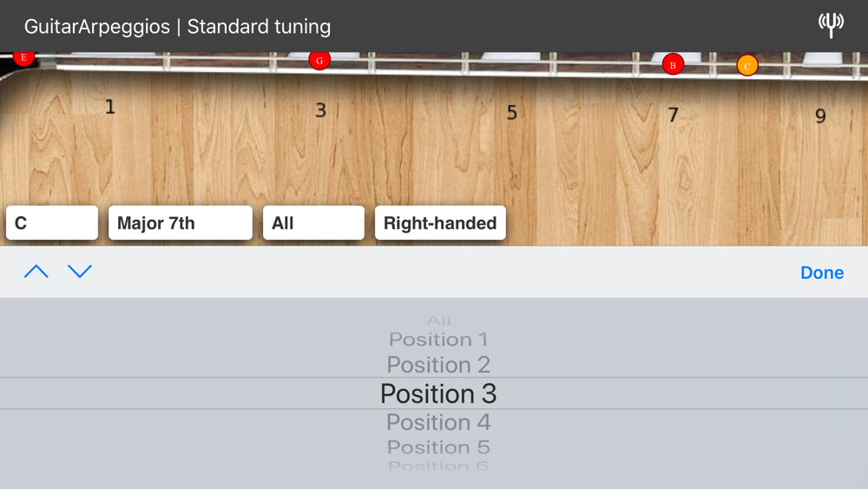Go to next field with down chevron
Screen dimensions: 868x489
(80, 271)
